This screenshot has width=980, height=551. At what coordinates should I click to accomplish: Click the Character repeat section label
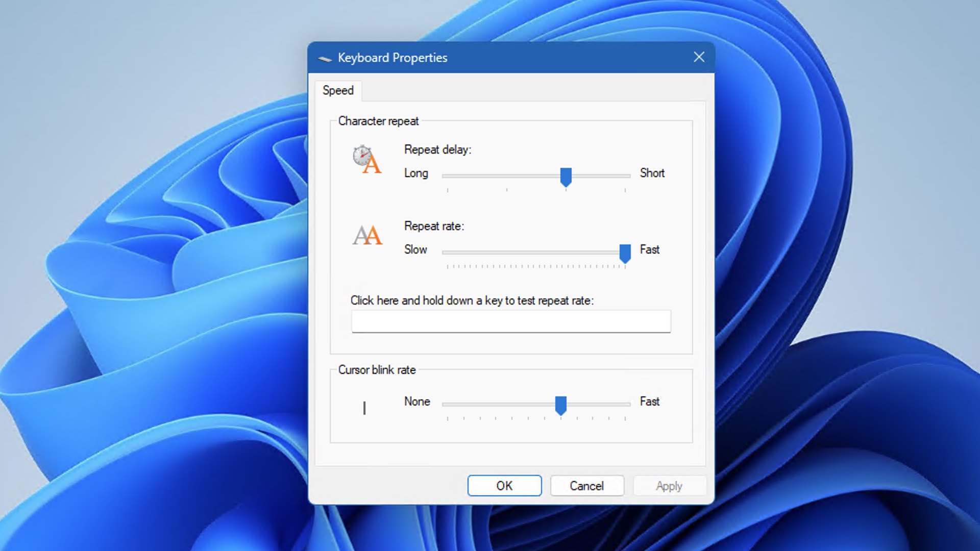pos(378,120)
